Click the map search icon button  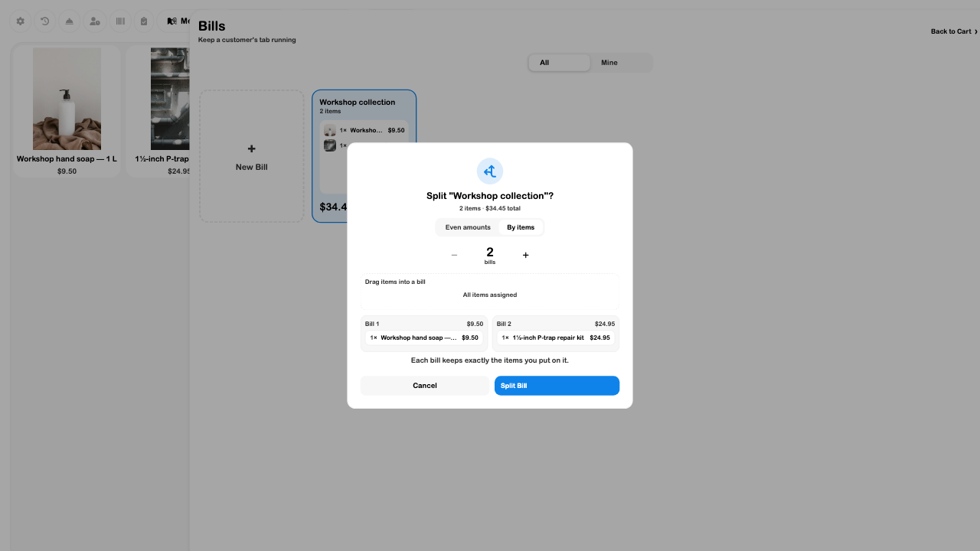coord(172,21)
